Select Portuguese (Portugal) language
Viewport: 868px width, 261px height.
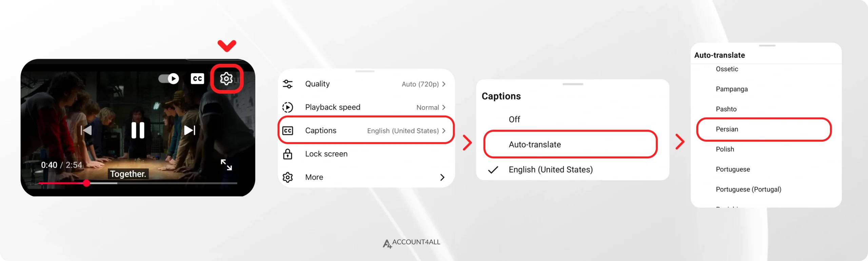click(x=748, y=189)
